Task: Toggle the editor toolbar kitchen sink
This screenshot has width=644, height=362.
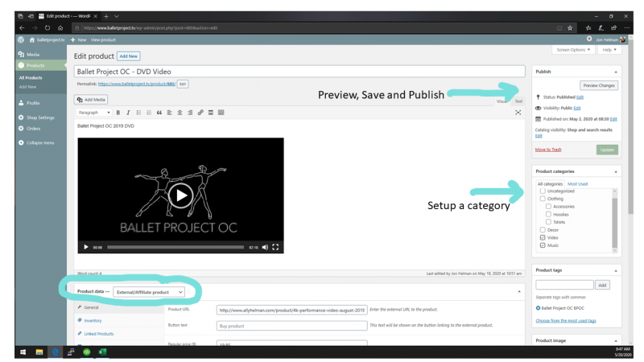Action: (221, 113)
